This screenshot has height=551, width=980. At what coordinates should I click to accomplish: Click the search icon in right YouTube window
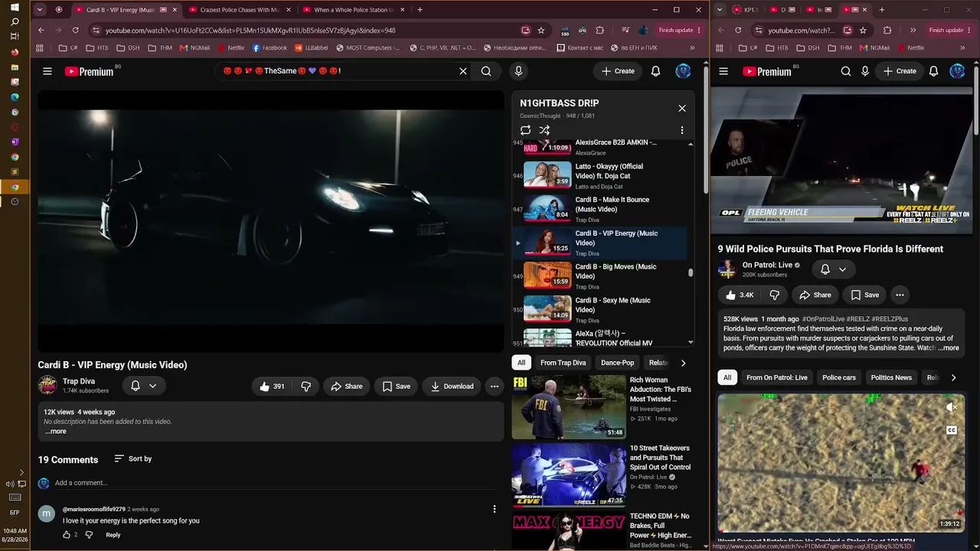click(846, 71)
